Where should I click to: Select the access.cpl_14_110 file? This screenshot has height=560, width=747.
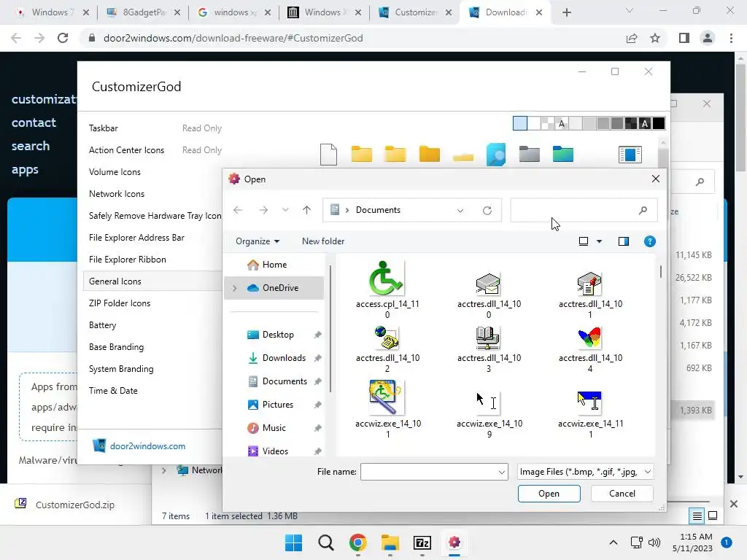pyautogui.click(x=387, y=290)
